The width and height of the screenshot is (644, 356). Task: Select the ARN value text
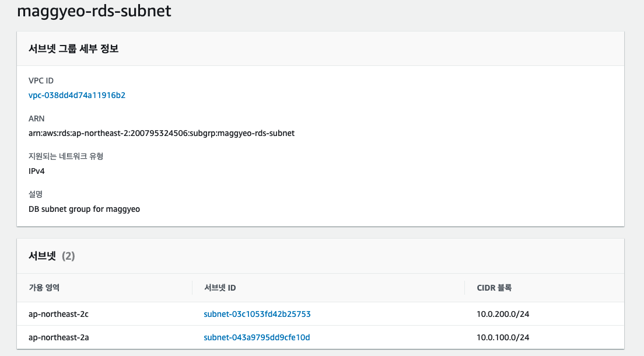coord(161,133)
